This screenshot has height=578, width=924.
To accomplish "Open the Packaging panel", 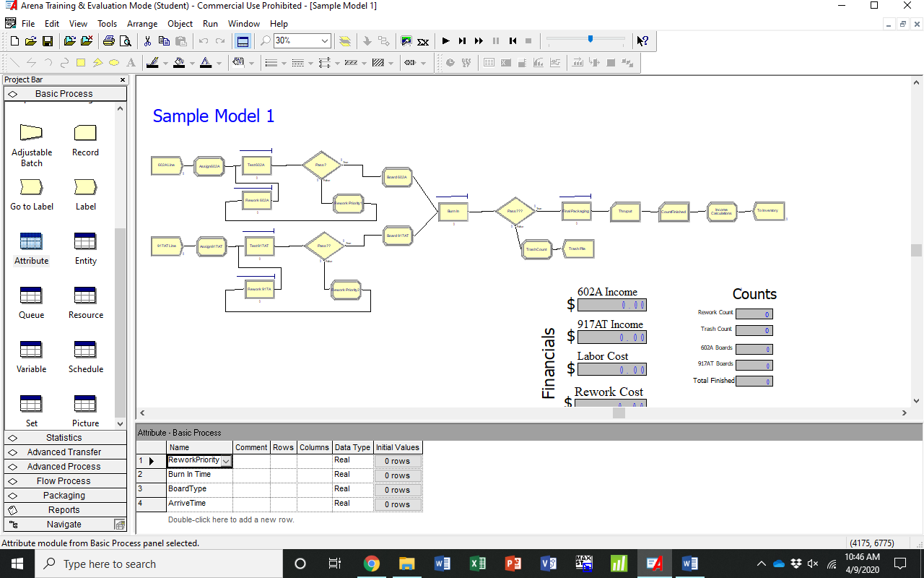I will [65, 496].
